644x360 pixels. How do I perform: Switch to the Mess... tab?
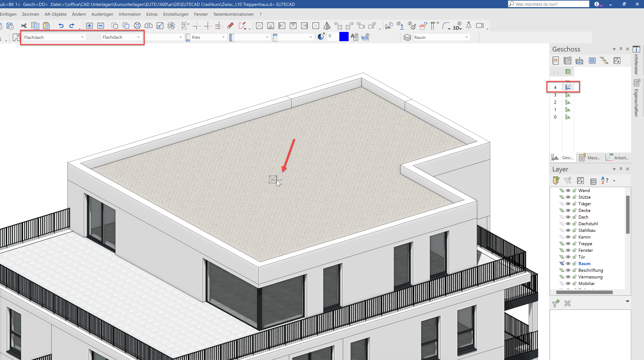[590, 158]
